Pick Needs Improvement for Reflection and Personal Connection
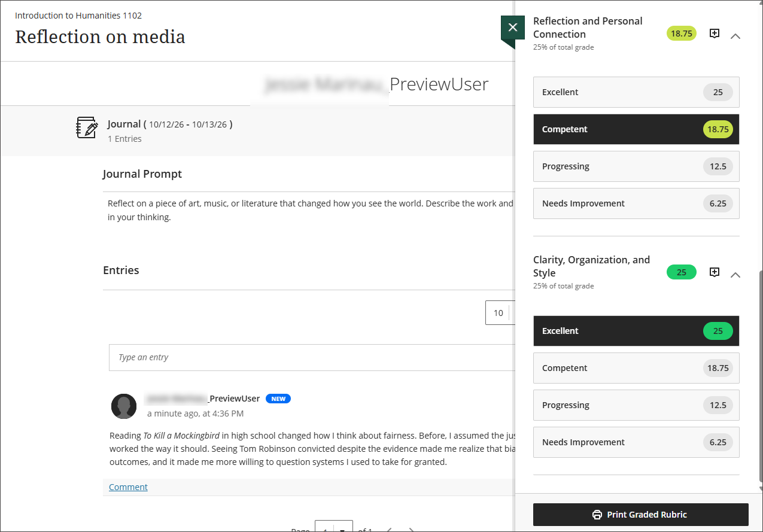Viewport: 763px width, 532px height. point(636,203)
